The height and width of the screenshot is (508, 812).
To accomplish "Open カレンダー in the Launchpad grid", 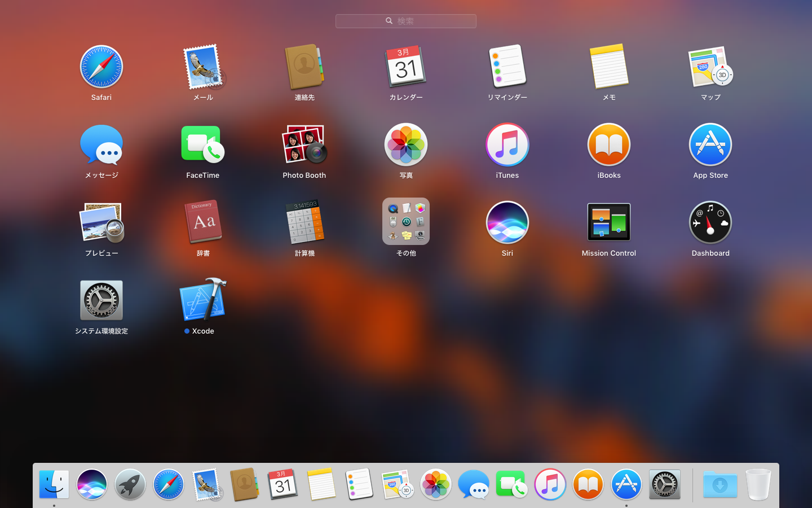I will click(406, 67).
